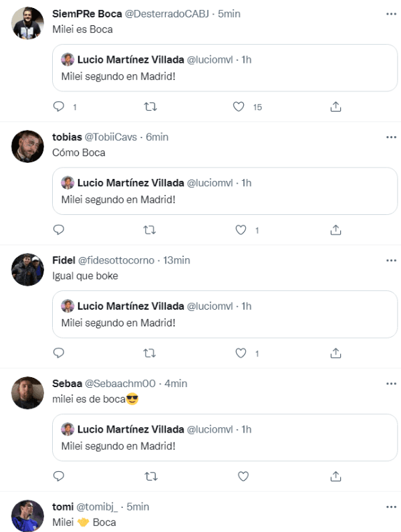Open more options on Fidel's tweet

(391, 260)
